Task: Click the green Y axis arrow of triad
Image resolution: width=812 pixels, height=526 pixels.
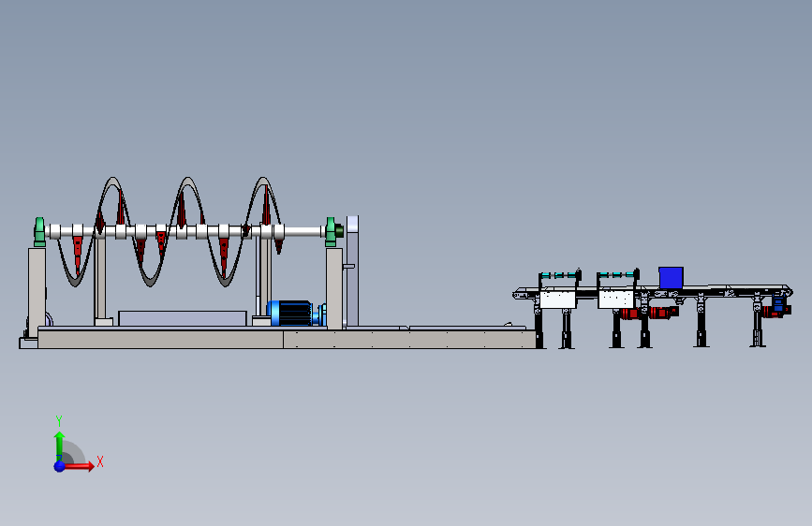Action: pyautogui.click(x=59, y=446)
